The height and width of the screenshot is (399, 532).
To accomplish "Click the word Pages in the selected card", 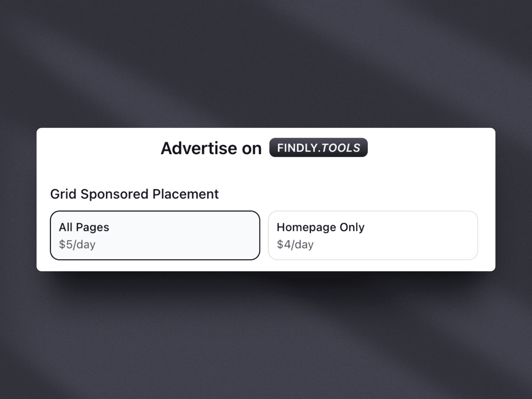I will tap(93, 227).
